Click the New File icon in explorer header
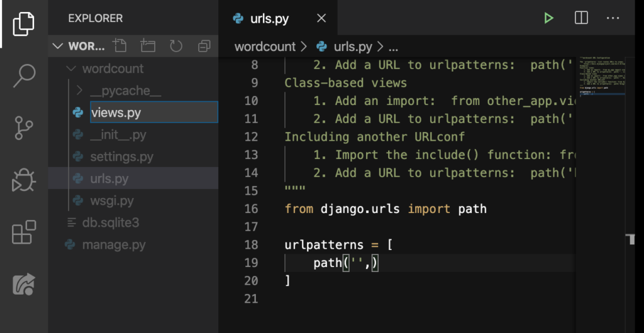Image resolution: width=644 pixels, height=333 pixels. click(x=119, y=46)
